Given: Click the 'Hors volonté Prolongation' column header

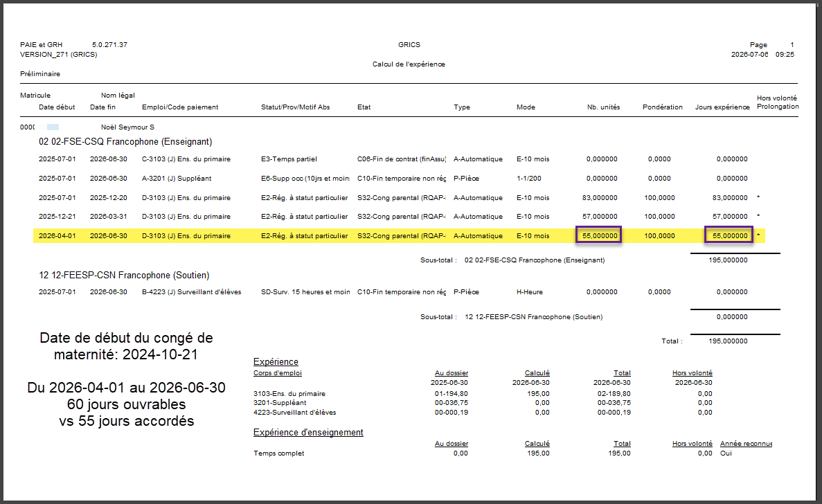Looking at the screenshot, I should click(778, 102).
